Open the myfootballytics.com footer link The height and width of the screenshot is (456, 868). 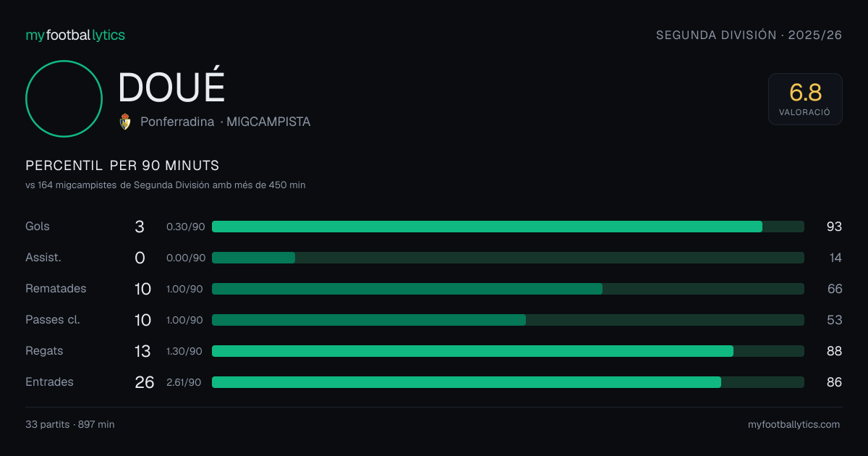click(x=794, y=425)
